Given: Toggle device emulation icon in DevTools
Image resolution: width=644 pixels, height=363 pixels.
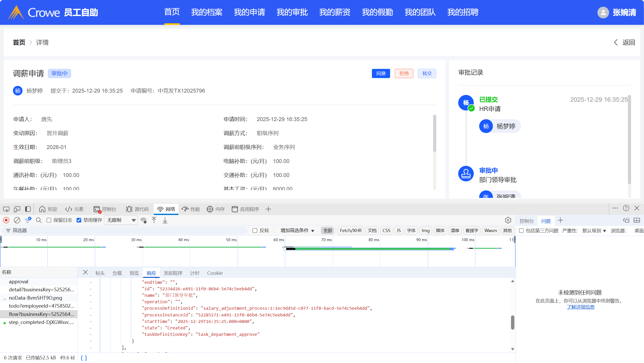Looking at the screenshot, I should pos(17,209).
